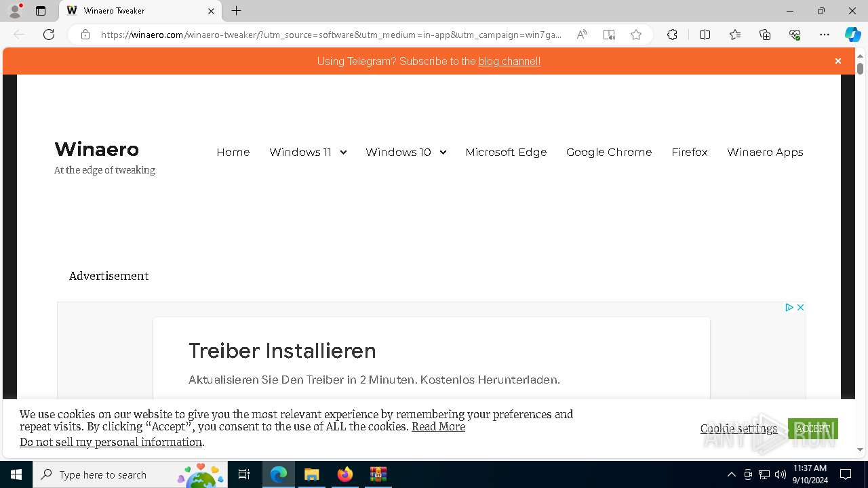The image size is (868, 488).
Task: Accept all cookies with ACCEPT button
Action: (813, 428)
